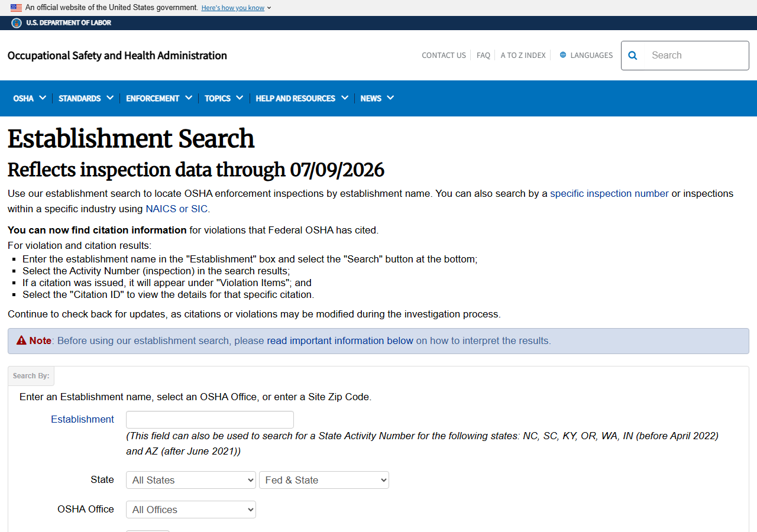Click the chevron next to Topics

(x=240, y=98)
